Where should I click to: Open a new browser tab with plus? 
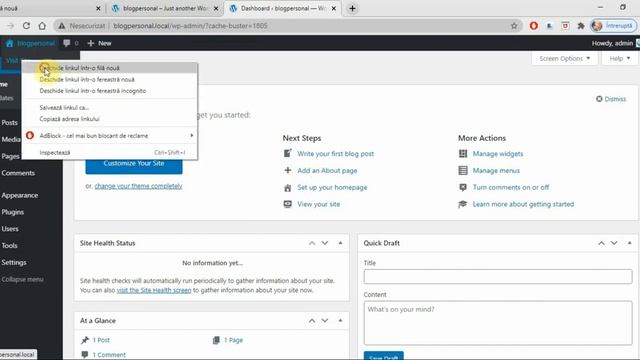point(352,8)
